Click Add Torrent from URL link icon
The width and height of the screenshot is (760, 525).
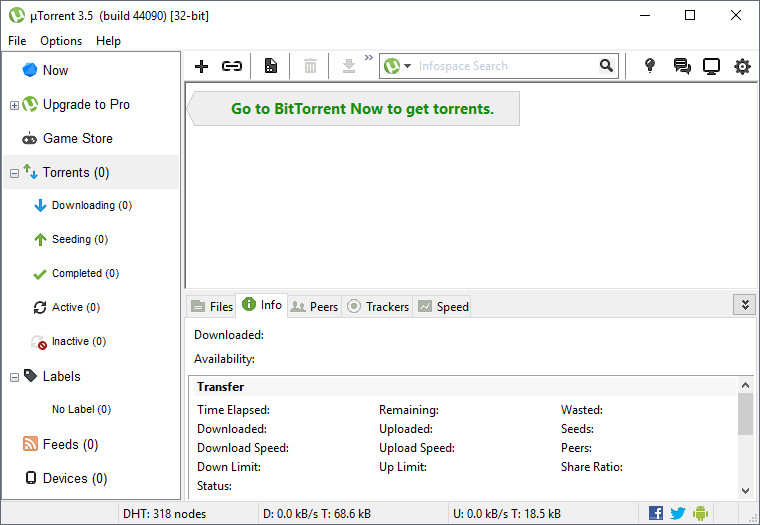232,66
